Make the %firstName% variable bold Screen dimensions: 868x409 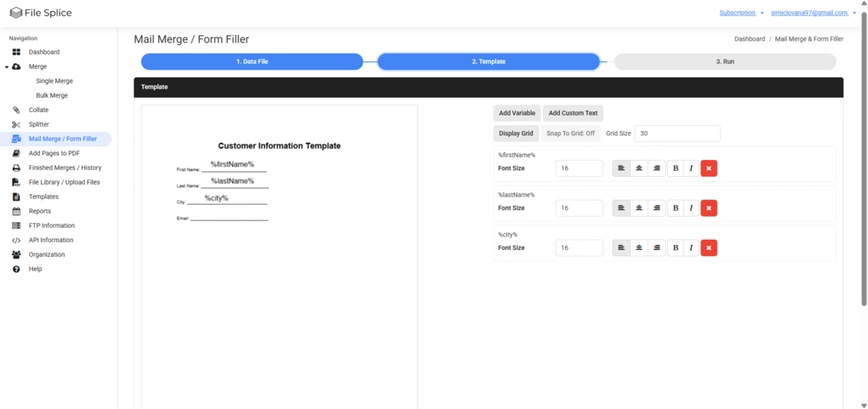point(676,168)
